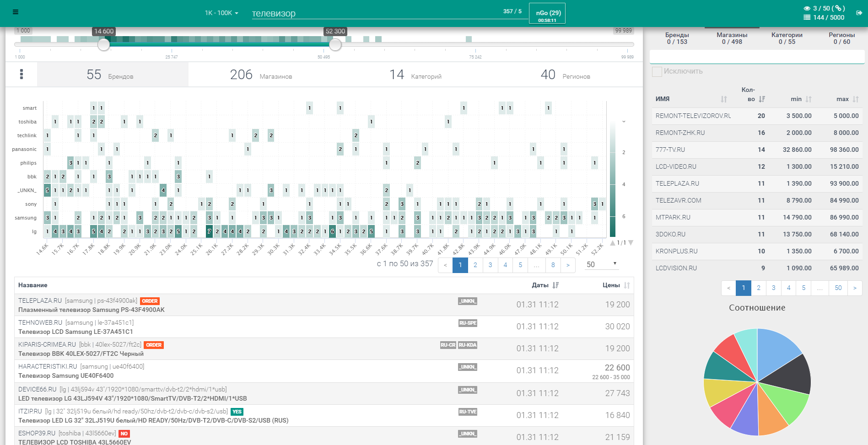The image size is (868, 445).
Task: Sort the stores table by ИМЯ
Action: [x=723, y=99]
